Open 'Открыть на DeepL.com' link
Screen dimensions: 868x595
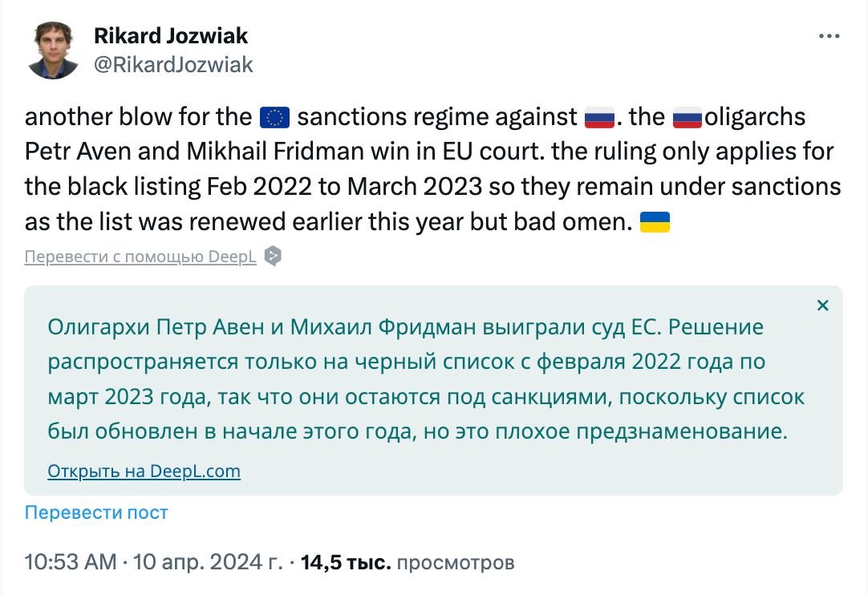pos(144,471)
